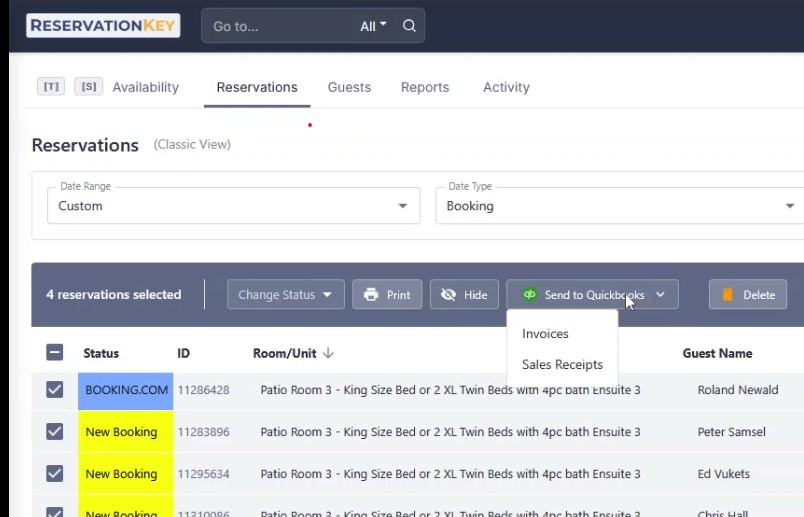Screen dimensions: 804x517
Task: Click the Print button
Action: [x=387, y=295]
